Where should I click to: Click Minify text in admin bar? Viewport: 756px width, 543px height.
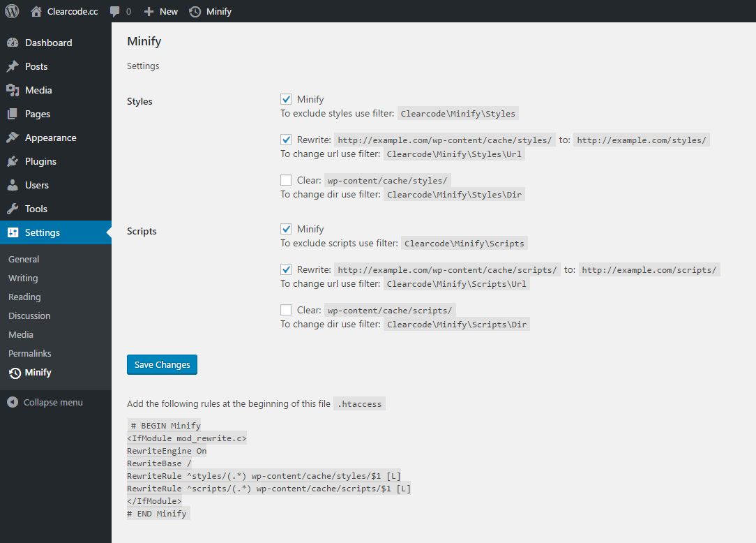219,12
